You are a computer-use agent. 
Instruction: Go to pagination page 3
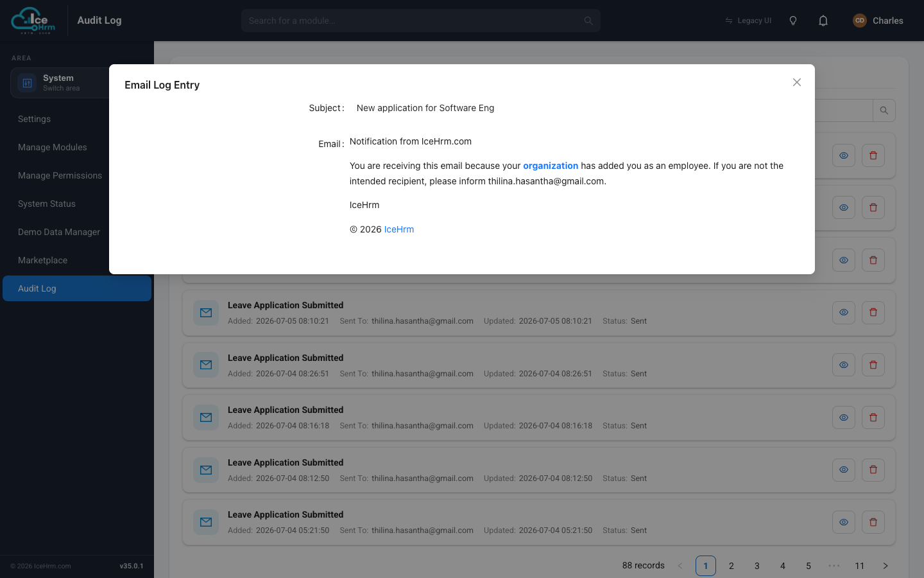pos(757,566)
